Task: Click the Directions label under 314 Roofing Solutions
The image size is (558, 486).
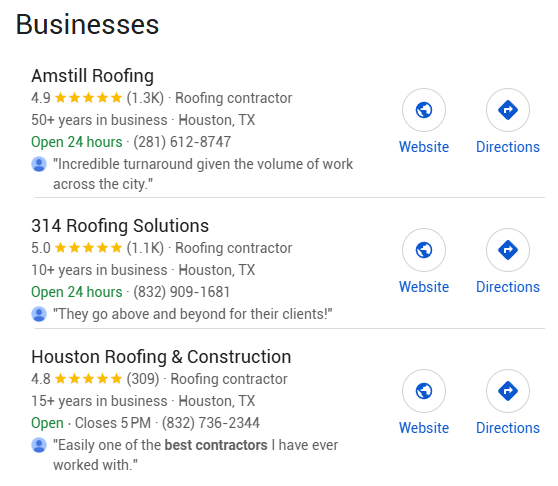Action: [508, 287]
